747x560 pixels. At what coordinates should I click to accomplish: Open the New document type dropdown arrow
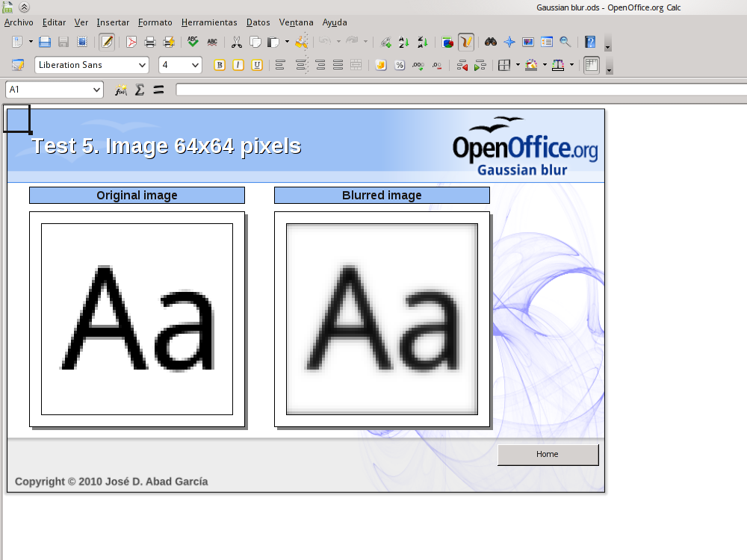(31, 42)
